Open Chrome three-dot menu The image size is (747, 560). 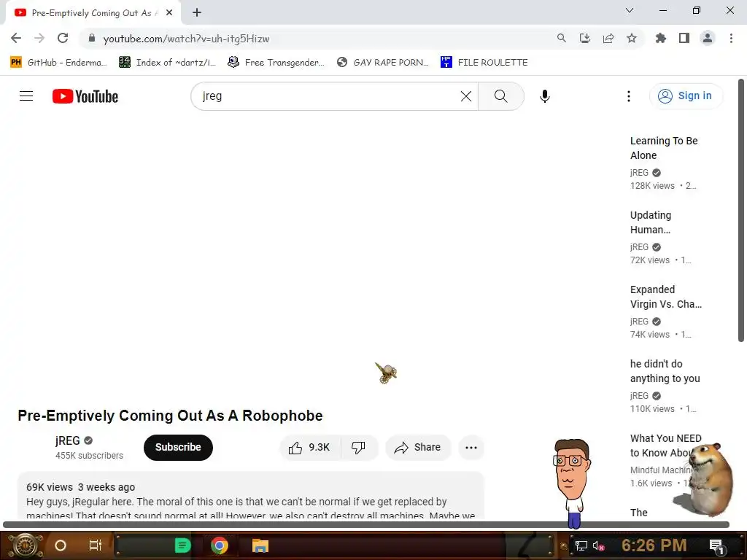click(x=731, y=38)
